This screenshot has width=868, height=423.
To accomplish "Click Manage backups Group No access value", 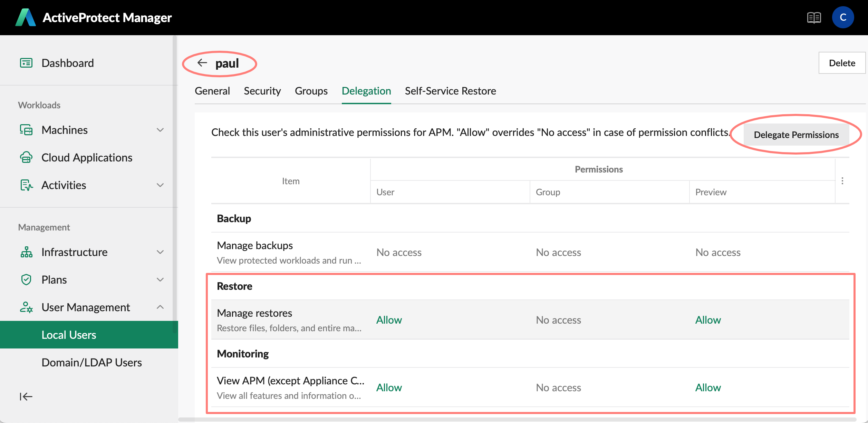I will (x=559, y=252).
